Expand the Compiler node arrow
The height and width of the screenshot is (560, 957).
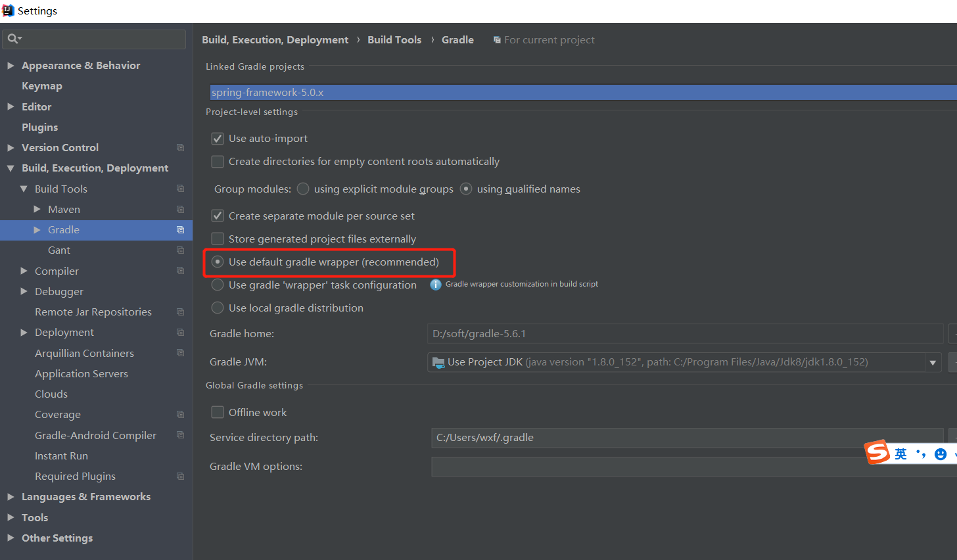(x=24, y=271)
